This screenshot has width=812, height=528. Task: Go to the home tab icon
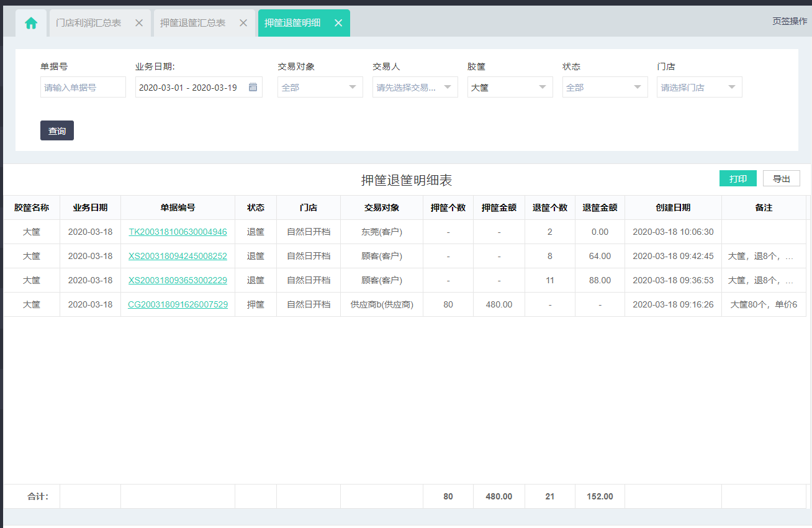[31, 23]
